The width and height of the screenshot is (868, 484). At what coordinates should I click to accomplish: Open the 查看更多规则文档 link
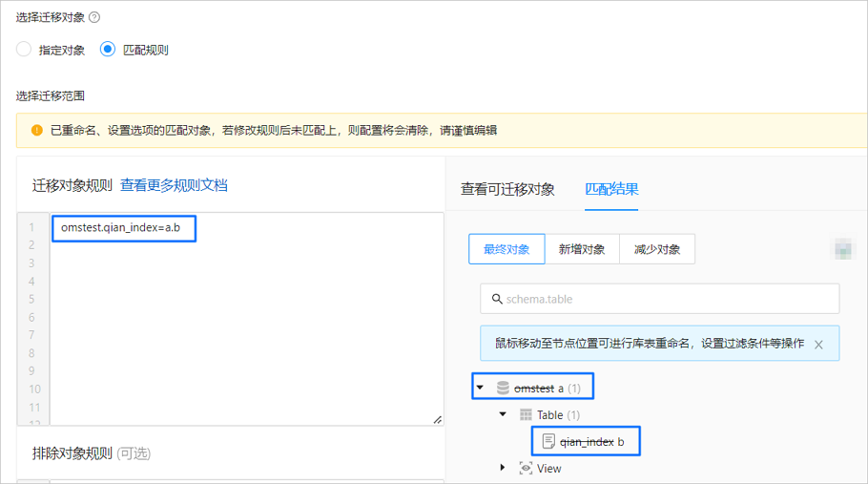[174, 185]
